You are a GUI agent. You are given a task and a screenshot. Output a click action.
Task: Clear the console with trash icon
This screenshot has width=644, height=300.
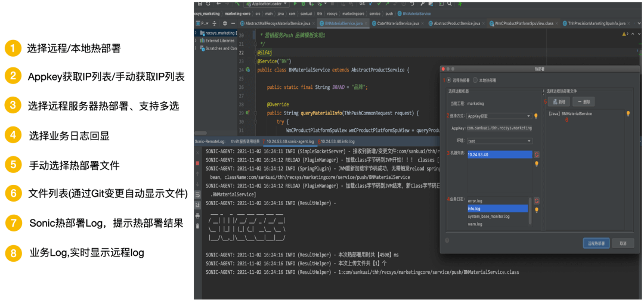point(197,226)
